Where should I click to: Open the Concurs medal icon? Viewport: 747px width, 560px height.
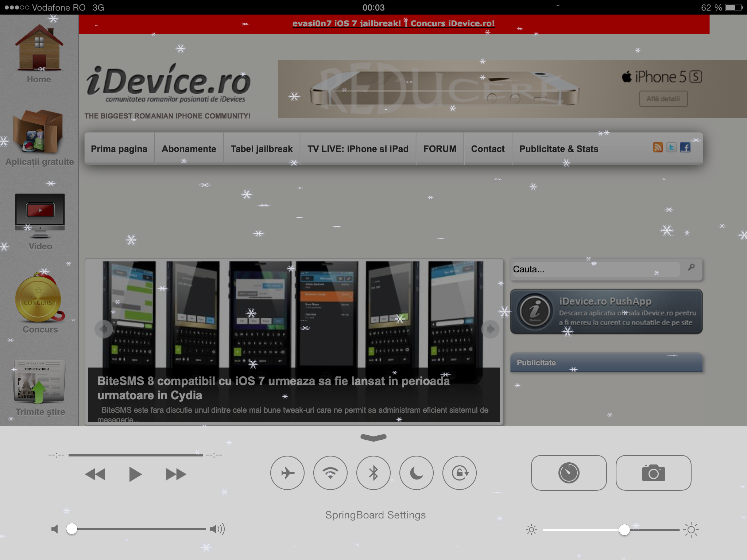click(x=39, y=297)
